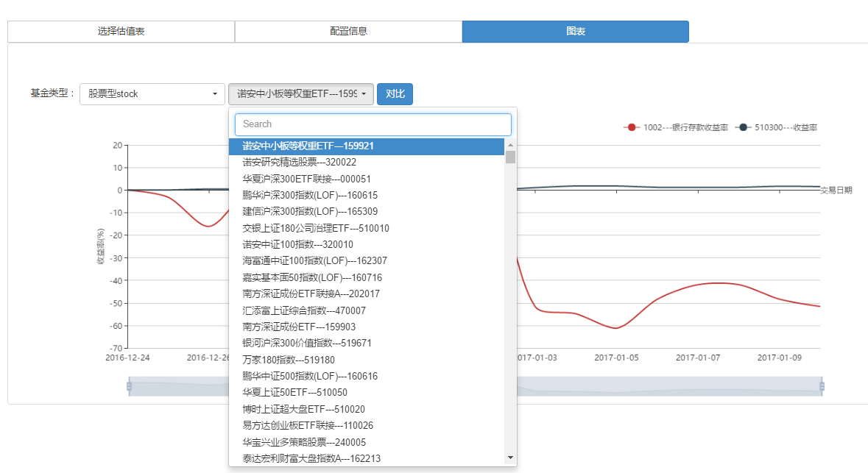Select 南方深证成份ETF联接A---202017
868x473 pixels.
click(x=367, y=294)
